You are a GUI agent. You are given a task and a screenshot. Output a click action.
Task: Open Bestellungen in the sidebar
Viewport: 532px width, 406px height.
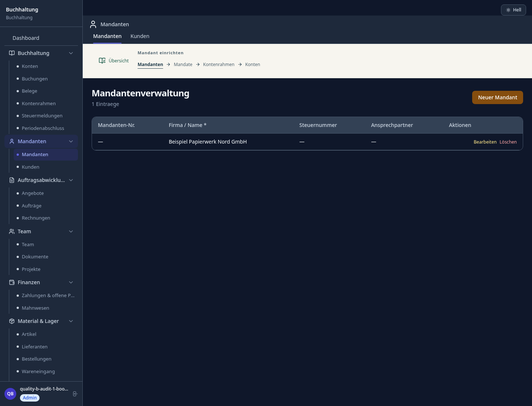[46, 359]
